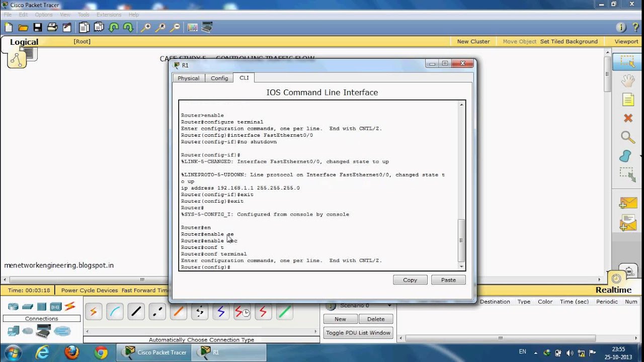Click inside the IOS CLI terminal area
Viewport: 644px width, 362px height.
point(319,186)
